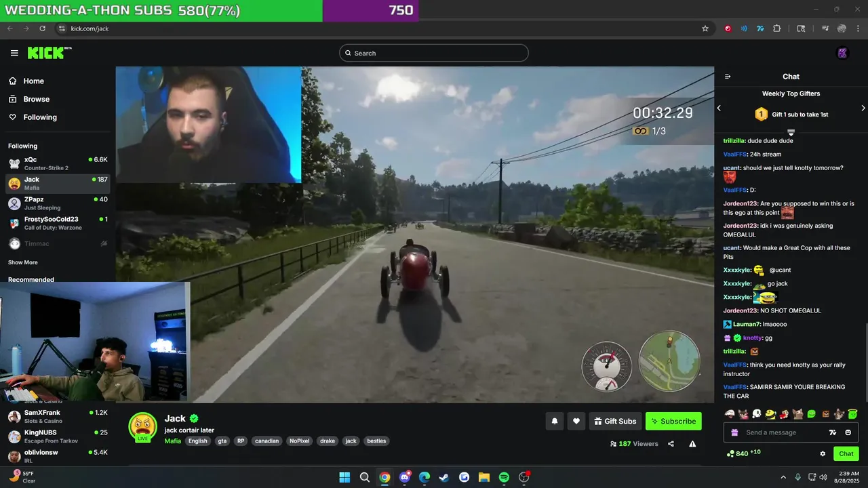868x488 pixels.
Task: Open Chrome three-dot menu
Action: tap(859, 28)
